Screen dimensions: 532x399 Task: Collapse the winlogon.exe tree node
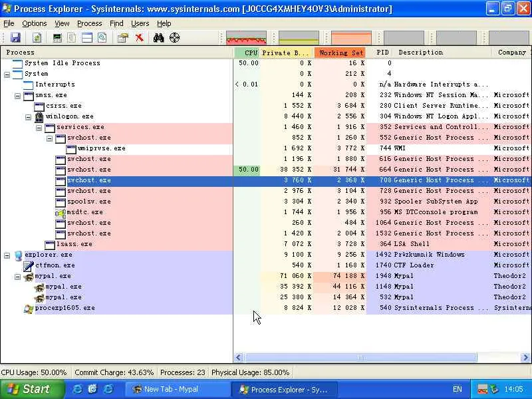point(28,117)
